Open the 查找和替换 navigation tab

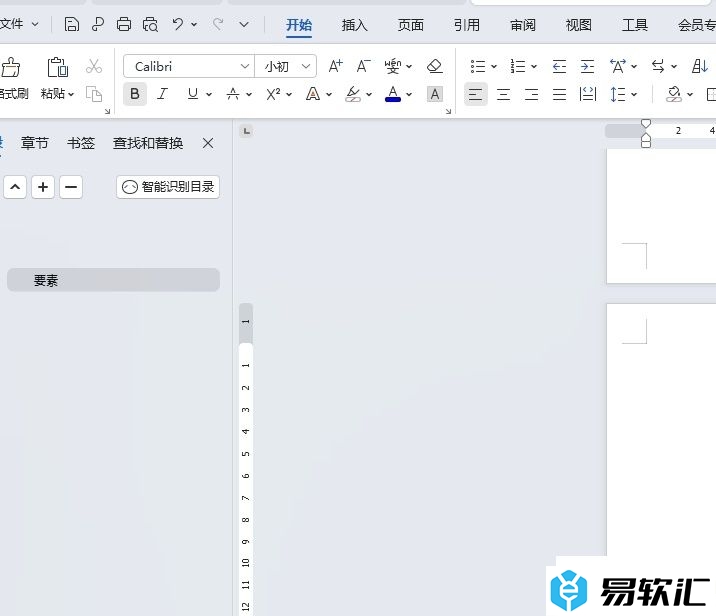pos(148,143)
